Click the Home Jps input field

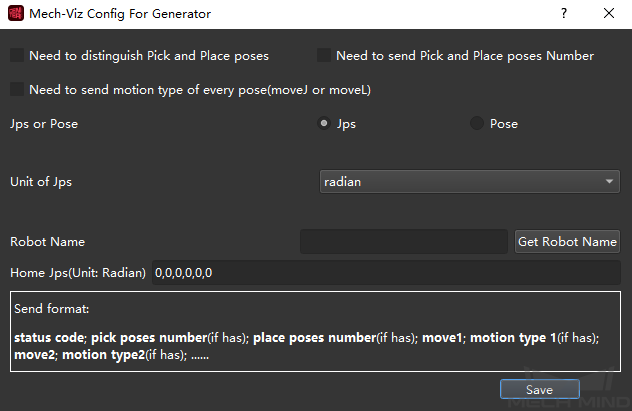click(386, 272)
